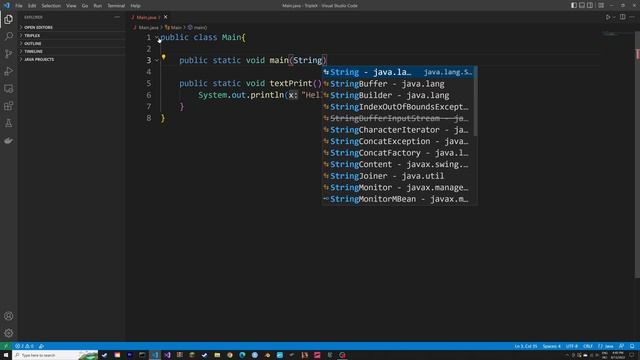
Task: Open VS Code application menu icon
Action: coord(7,6)
